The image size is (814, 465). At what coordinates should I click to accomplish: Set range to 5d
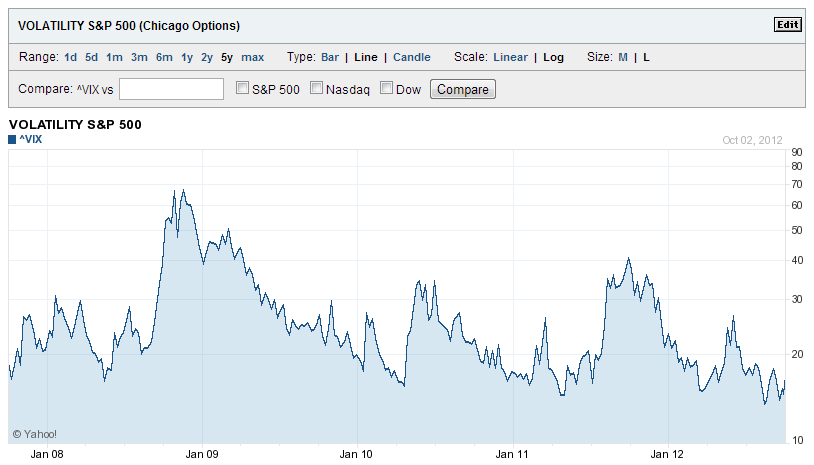91,57
